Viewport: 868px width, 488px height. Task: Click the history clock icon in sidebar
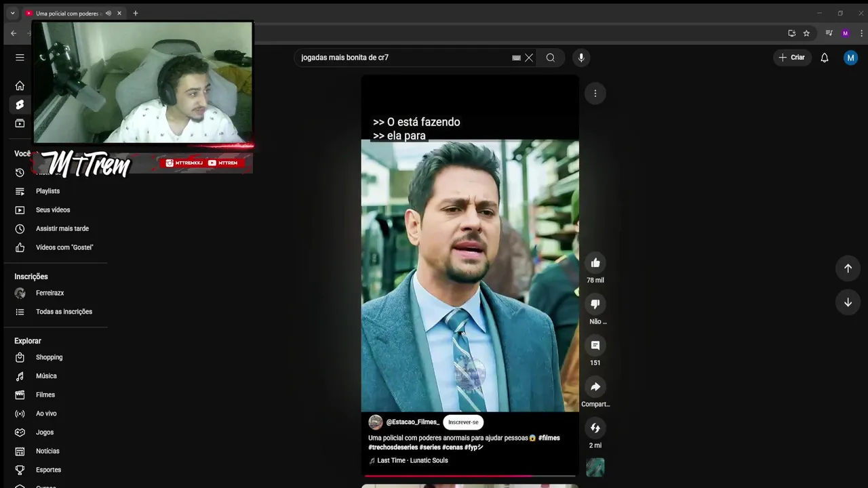pyautogui.click(x=20, y=173)
